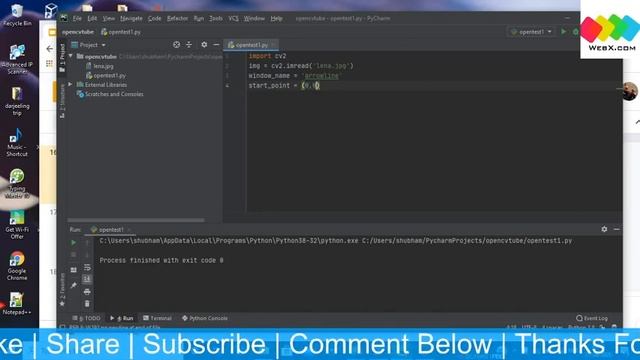Viewport: 640px width, 360px height.
Task: Click back arrow in the background window
Action: point(50,49)
